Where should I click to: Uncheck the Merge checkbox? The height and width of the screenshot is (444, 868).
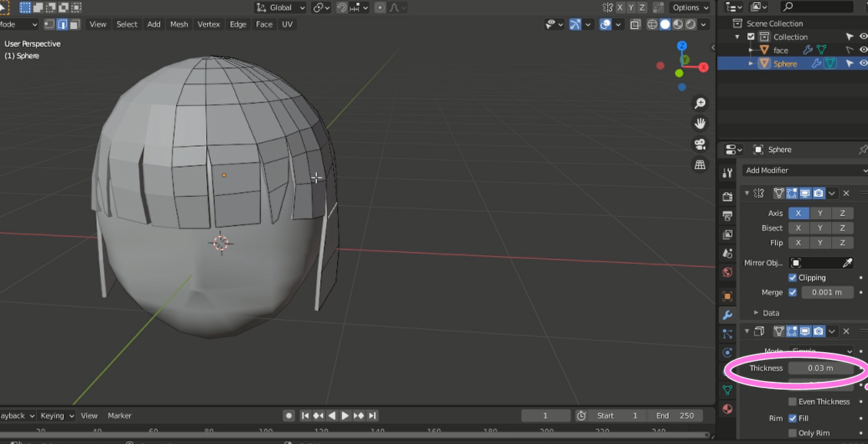click(793, 292)
